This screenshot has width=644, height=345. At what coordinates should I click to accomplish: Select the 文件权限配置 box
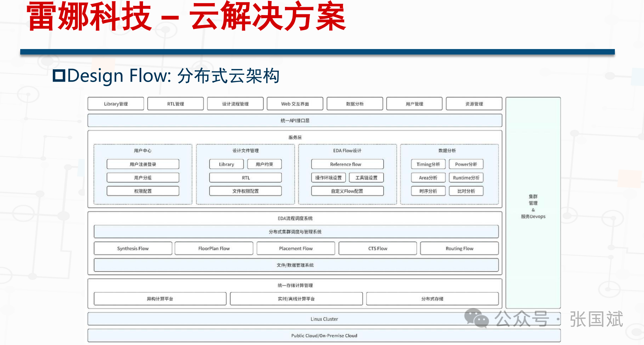(246, 191)
